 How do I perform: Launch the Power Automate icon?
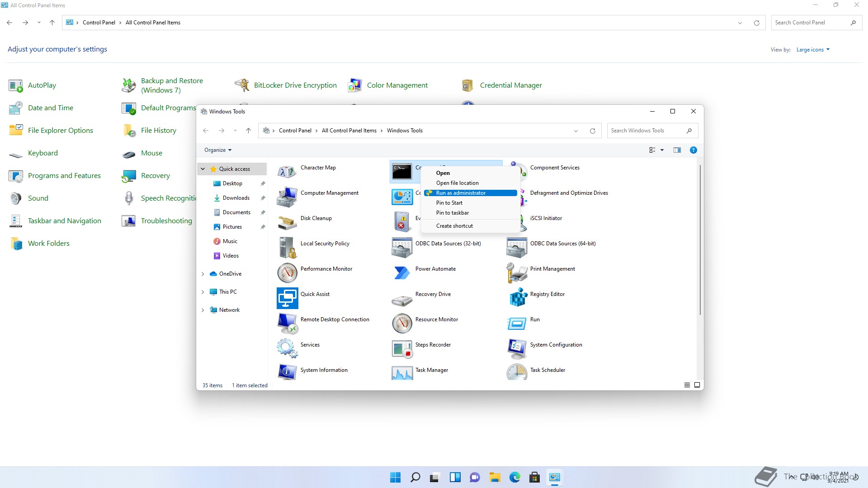[x=402, y=273]
